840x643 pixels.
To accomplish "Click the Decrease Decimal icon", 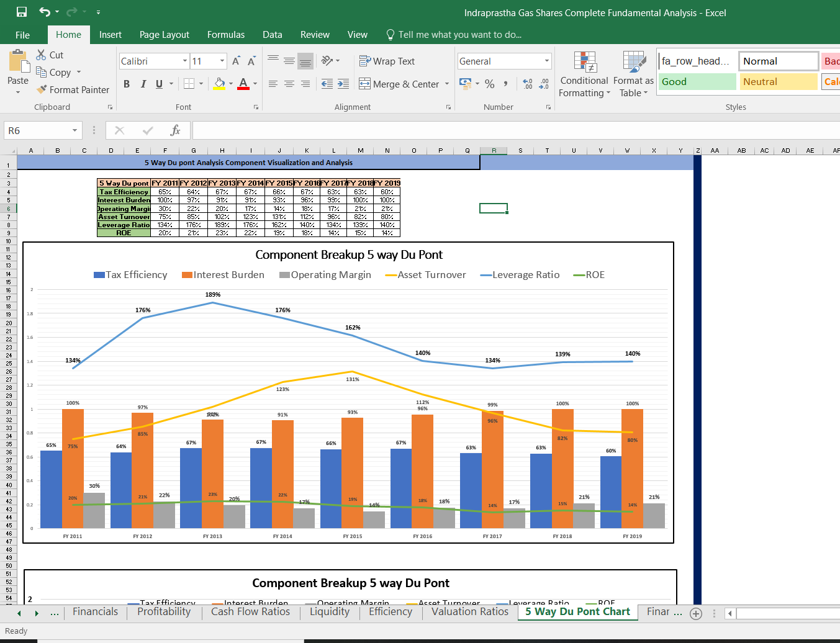I will coord(544,84).
